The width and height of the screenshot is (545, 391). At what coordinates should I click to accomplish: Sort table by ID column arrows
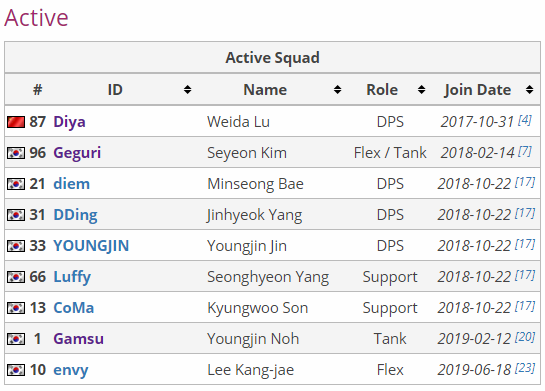click(187, 90)
